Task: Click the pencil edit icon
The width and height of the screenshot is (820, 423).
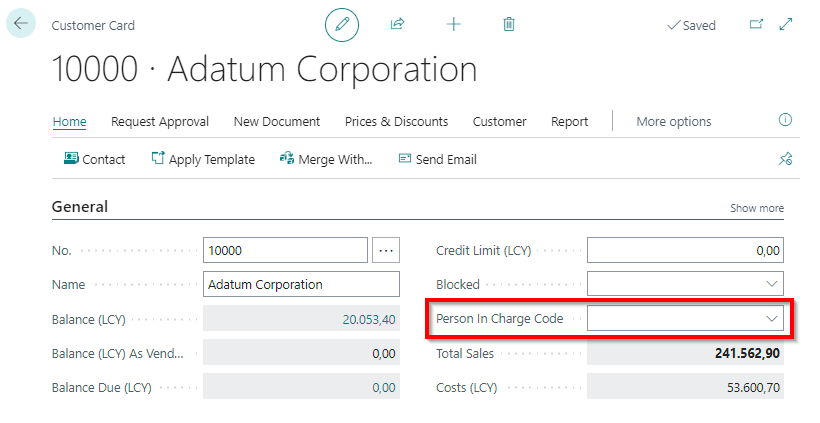Action: click(342, 24)
